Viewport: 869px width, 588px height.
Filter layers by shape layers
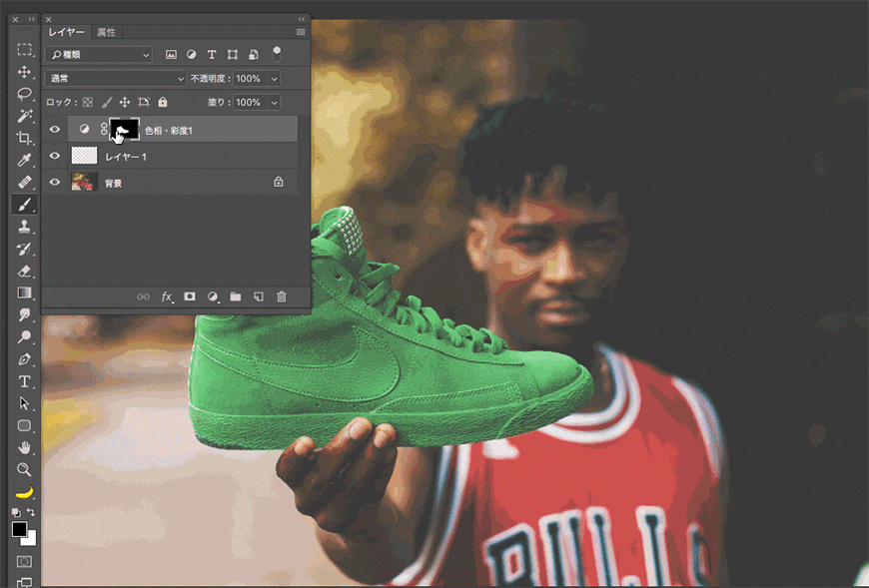pyautogui.click(x=233, y=54)
